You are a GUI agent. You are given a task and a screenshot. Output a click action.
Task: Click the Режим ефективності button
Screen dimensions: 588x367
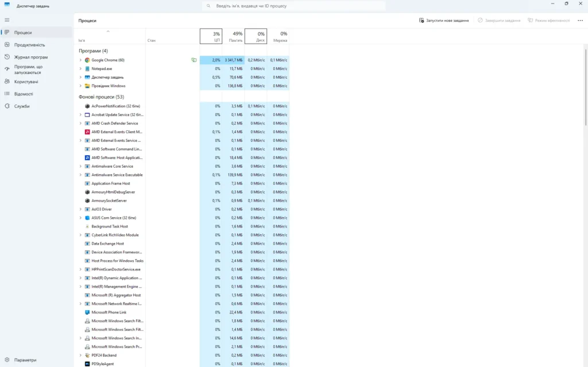[x=548, y=21]
